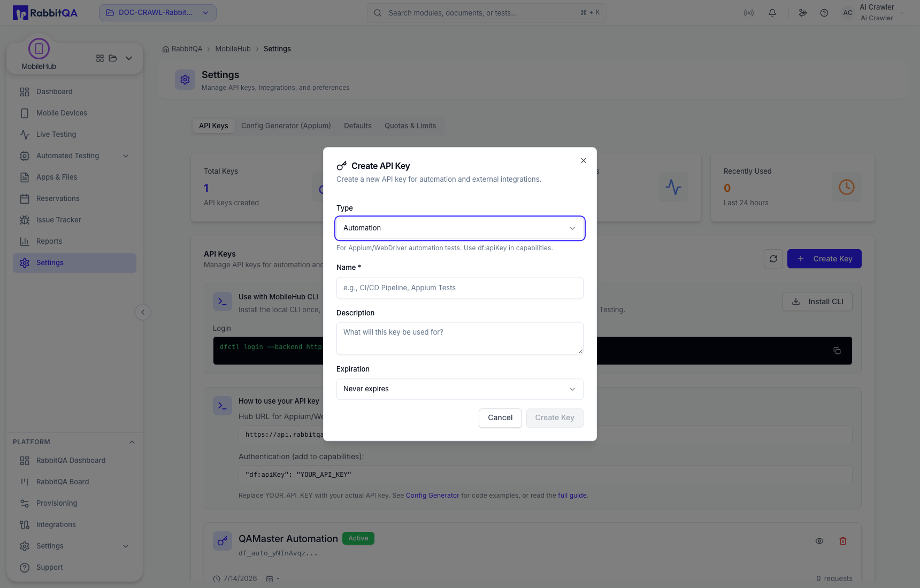Focus the search modules field
The image size is (920, 588).
487,13
